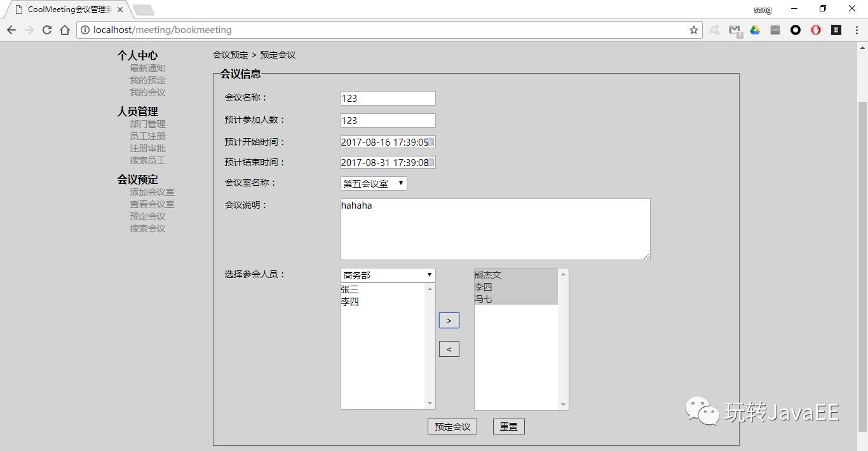The image size is (868, 451).
Task: Open the 商务部 department dropdown
Action: (x=388, y=275)
